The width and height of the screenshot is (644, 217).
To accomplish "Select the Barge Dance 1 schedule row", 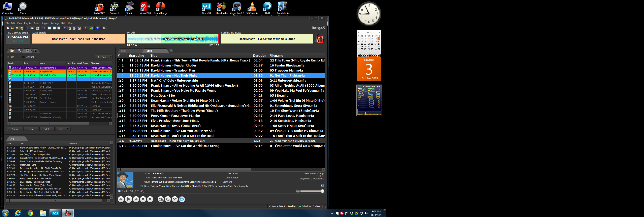I will pyautogui.click(x=60, y=72).
